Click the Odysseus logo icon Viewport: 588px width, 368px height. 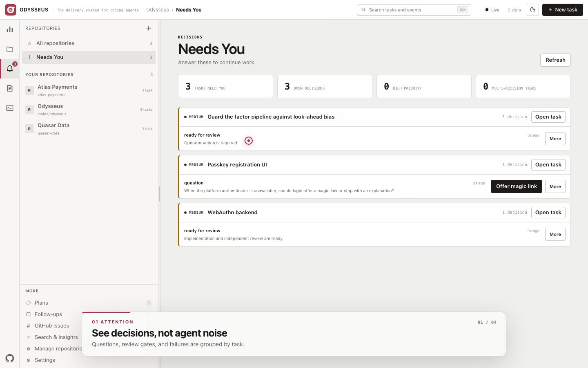point(11,10)
